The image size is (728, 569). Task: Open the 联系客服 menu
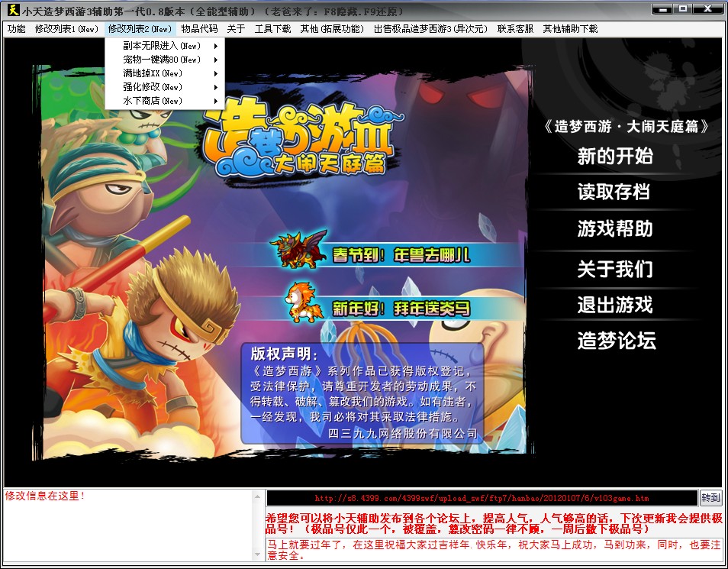[x=515, y=29]
